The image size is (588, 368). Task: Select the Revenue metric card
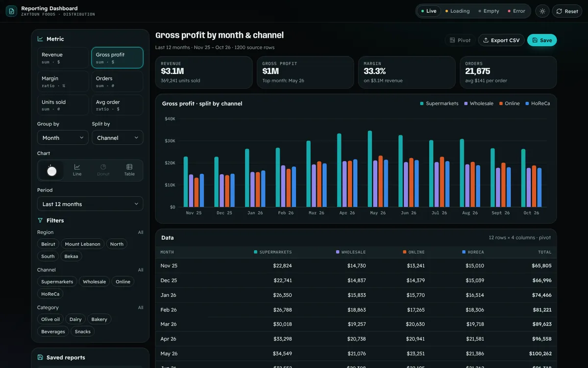click(x=63, y=57)
